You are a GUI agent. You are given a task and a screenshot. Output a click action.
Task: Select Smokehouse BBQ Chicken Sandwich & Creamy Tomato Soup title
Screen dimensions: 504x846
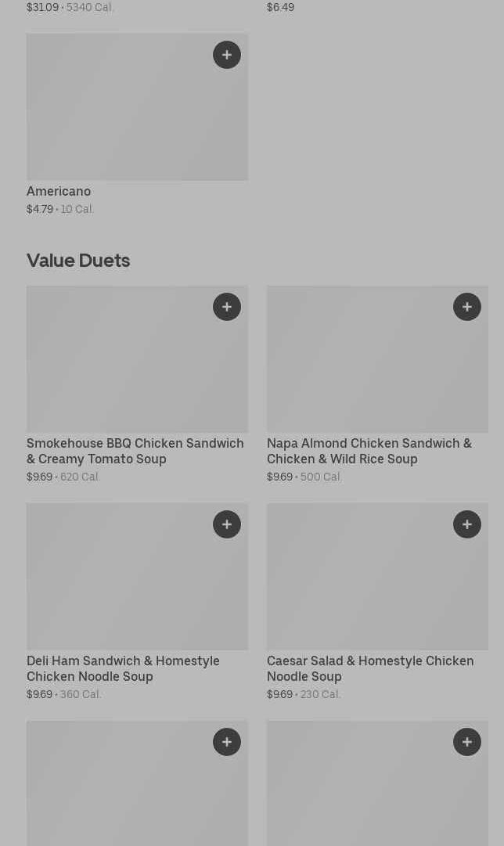[x=135, y=451]
